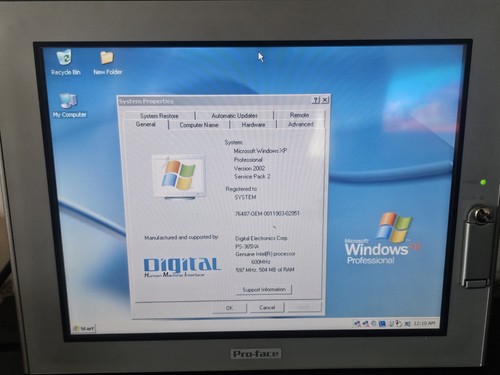Select the New Folder desktop icon
Image resolution: width=500 pixels, height=375 pixels.
pos(107,63)
